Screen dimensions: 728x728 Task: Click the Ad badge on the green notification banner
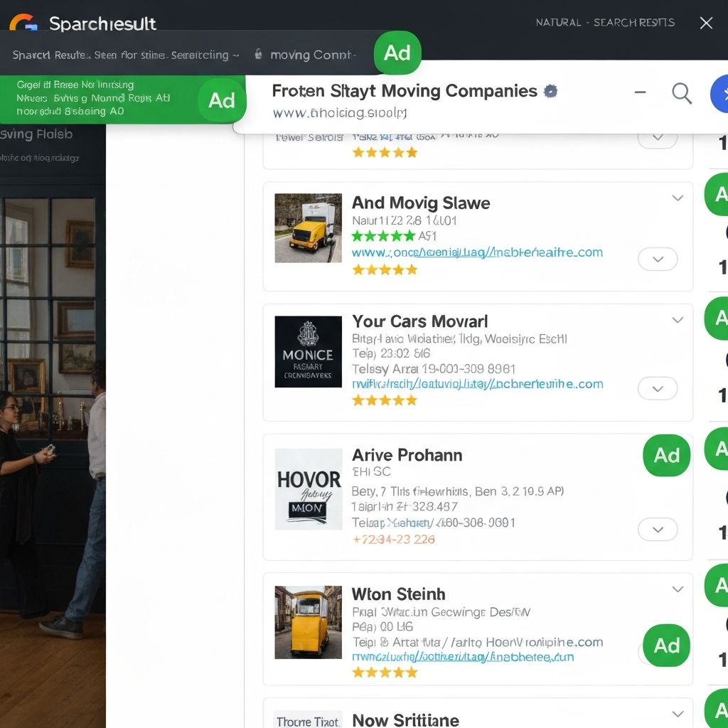point(221,100)
